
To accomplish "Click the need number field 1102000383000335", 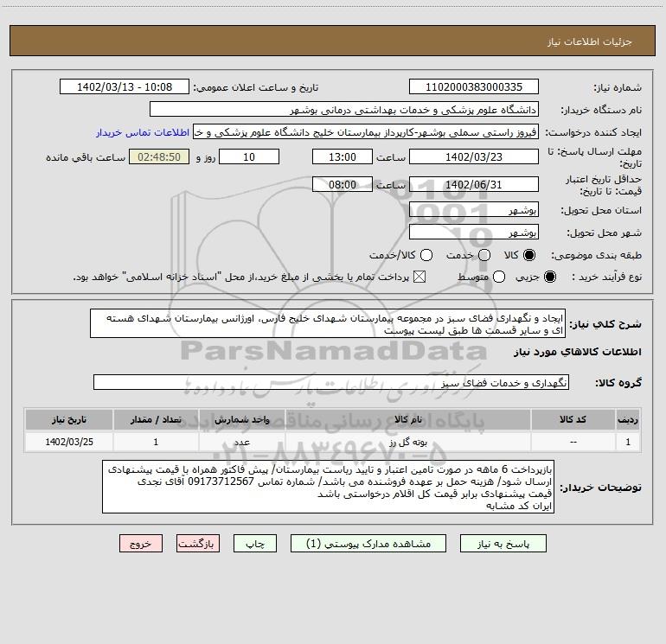I will coord(474,87).
